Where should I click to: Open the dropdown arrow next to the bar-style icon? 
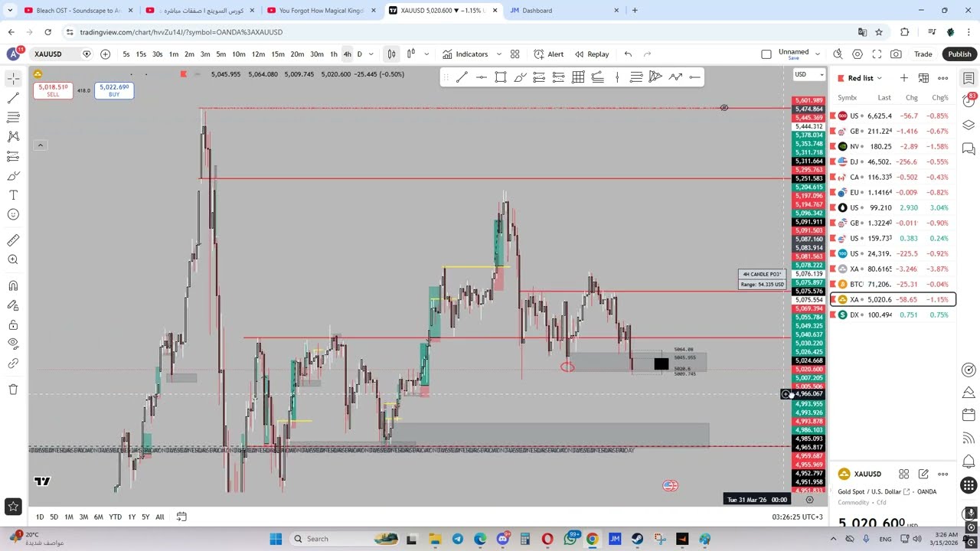[x=426, y=54]
